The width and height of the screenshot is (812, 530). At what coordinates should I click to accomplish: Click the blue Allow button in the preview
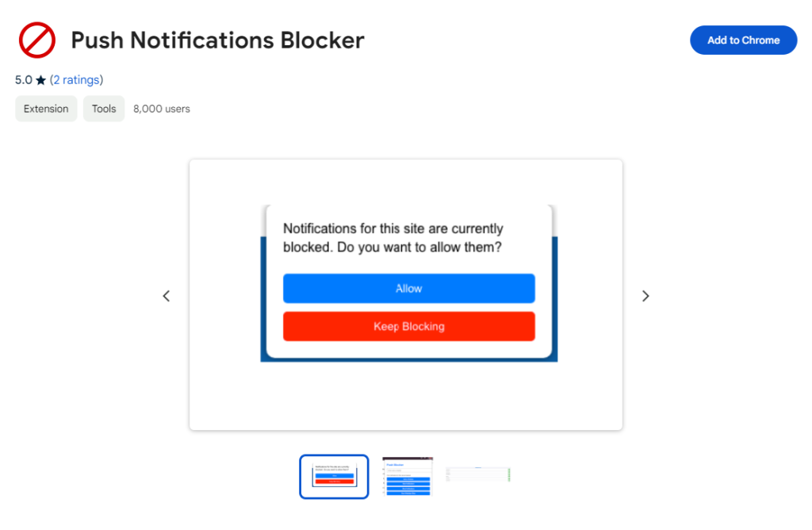(408, 289)
